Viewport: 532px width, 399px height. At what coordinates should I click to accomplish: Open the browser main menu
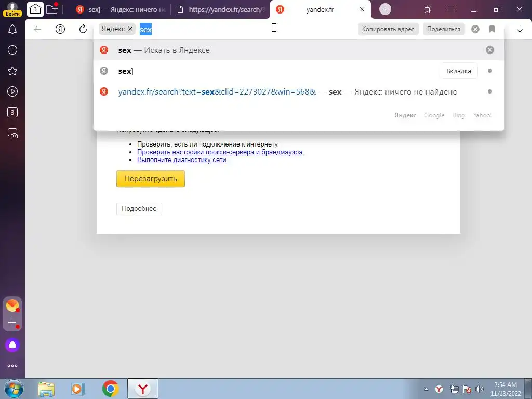click(x=451, y=9)
